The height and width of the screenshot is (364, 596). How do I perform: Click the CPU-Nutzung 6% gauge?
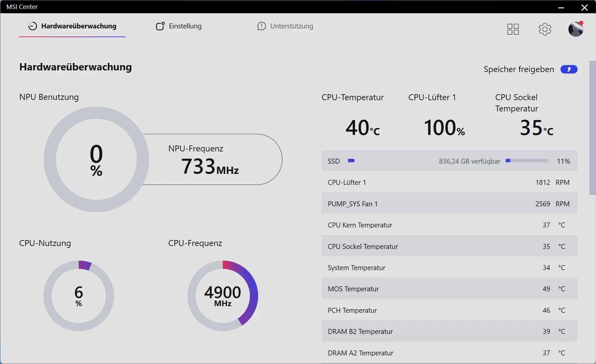pyautogui.click(x=79, y=296)
